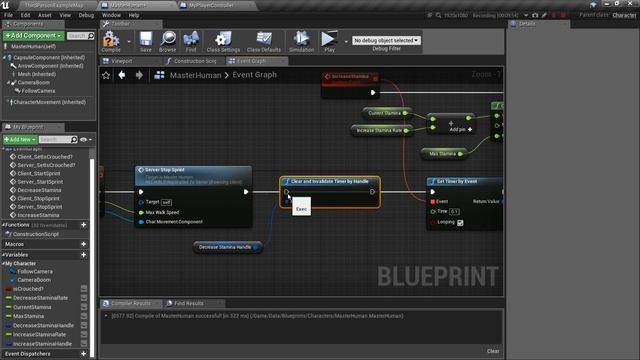
Task: Collapse the Functions section
Action: pyautogui.click(x=3, y=225)
